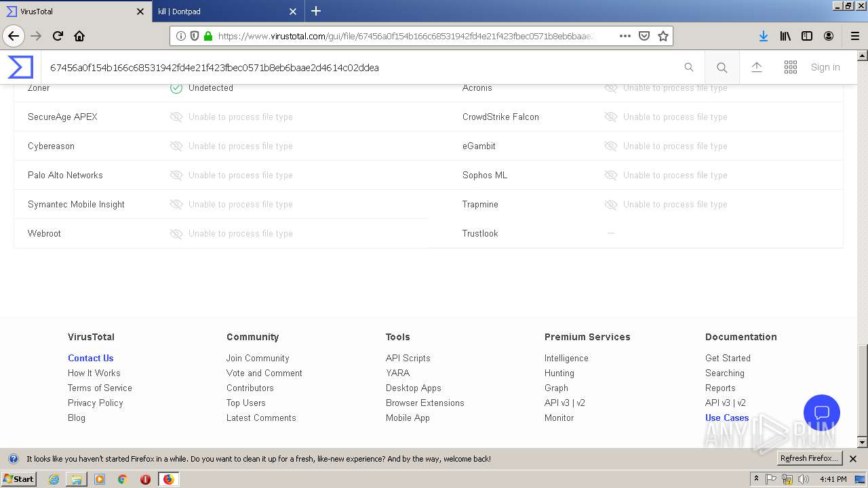Open Join Community link
The image size is (868, 488).
tap(258, 358)
